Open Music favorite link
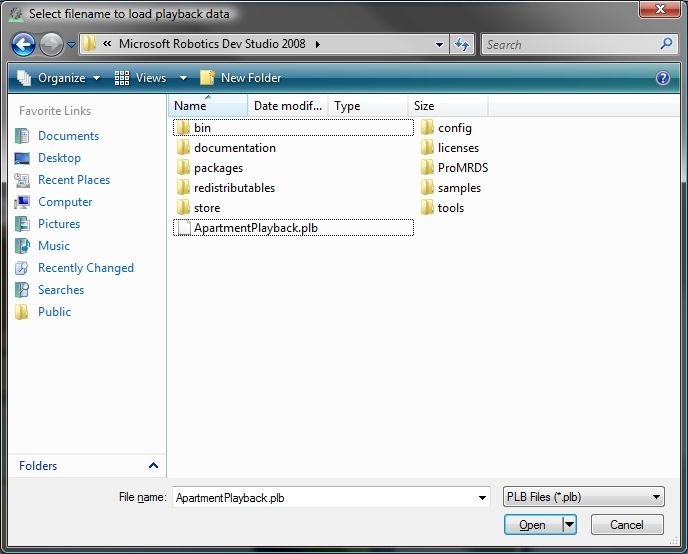688x554 pixels. [x=54, y=246]
